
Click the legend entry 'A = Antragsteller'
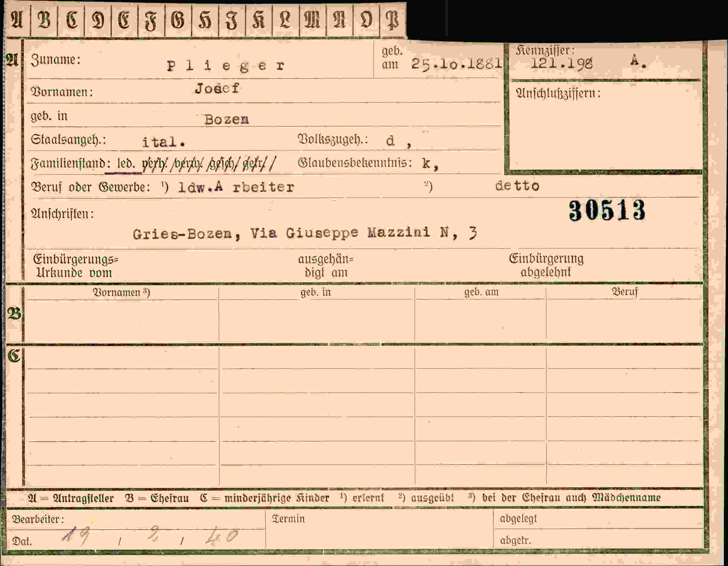[x=71, y=498]
